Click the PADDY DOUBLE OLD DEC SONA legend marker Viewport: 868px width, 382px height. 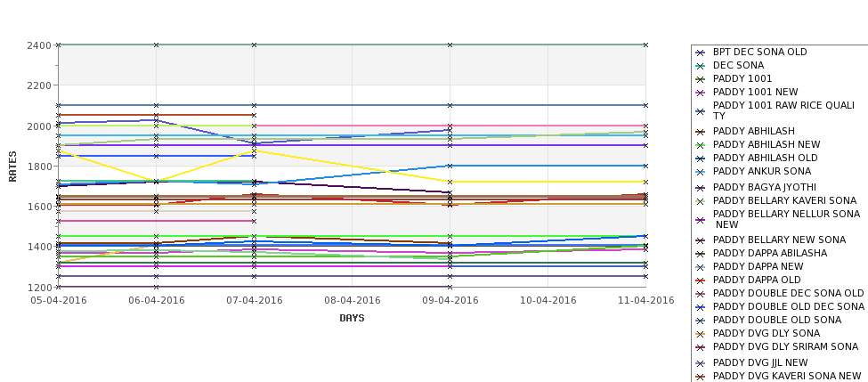coord(701,307)
